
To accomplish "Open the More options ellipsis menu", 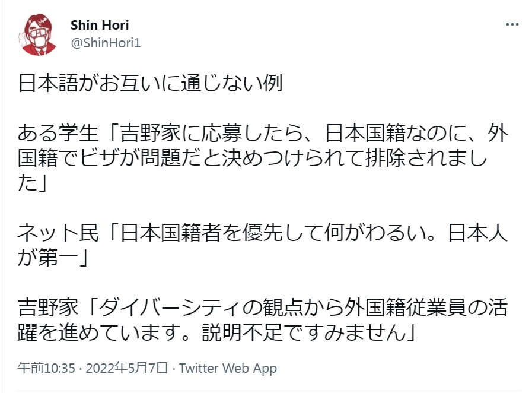I will (512, 25).
